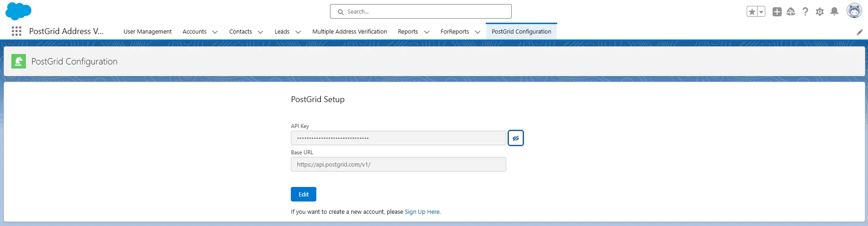The image size is (868, 226).
Task: Click the blue Edit button
Action: click(x=304, y=194)
